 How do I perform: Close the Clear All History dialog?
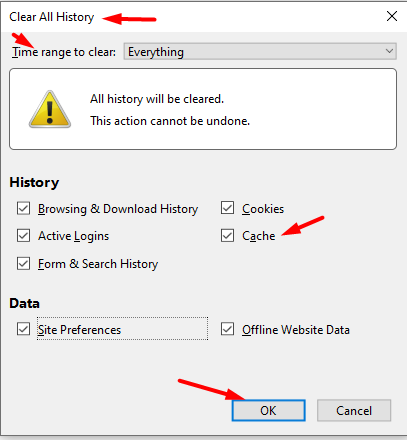[392, 16]
